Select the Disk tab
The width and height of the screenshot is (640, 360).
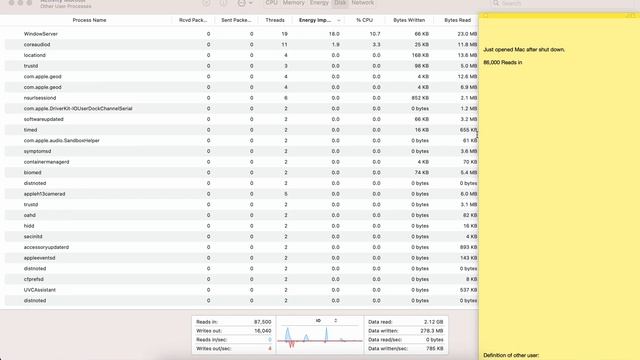point(340,2)
